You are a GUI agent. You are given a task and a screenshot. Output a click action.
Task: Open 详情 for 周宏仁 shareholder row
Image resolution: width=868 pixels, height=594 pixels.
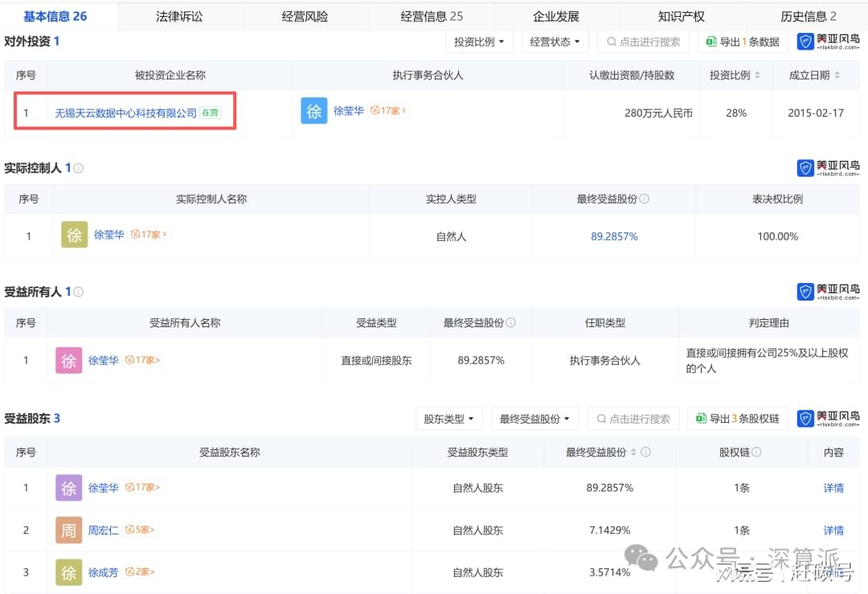pos(833,531)
